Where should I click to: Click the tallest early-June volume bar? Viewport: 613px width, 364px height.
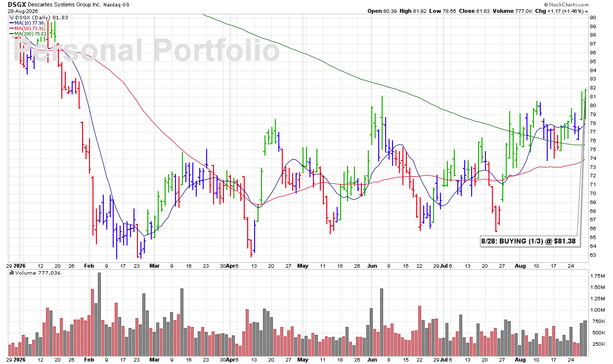click(382, 323)
